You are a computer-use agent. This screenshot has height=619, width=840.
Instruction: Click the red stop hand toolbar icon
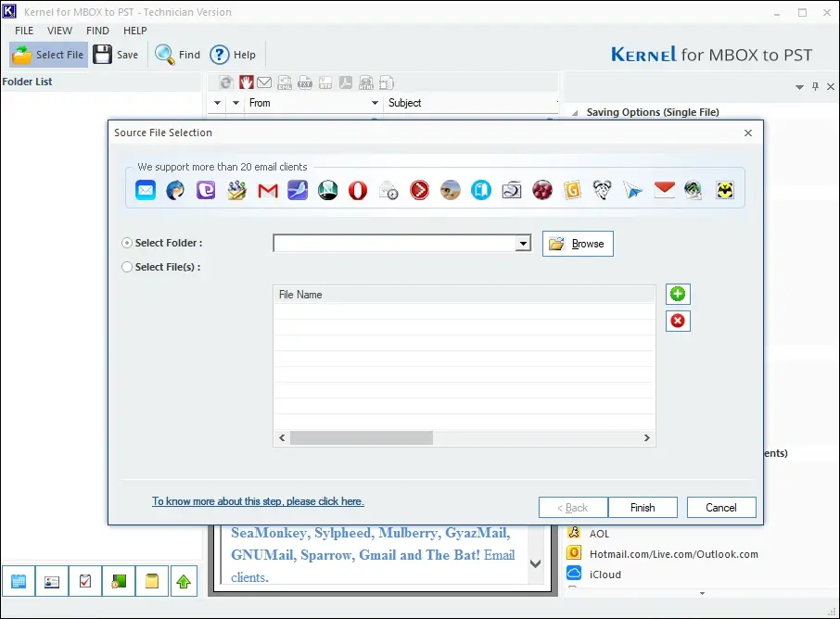click(x=246, y=82)
